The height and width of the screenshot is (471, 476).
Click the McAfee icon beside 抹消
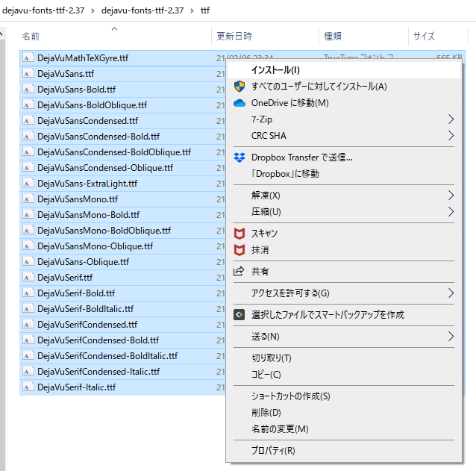point(239,250)
